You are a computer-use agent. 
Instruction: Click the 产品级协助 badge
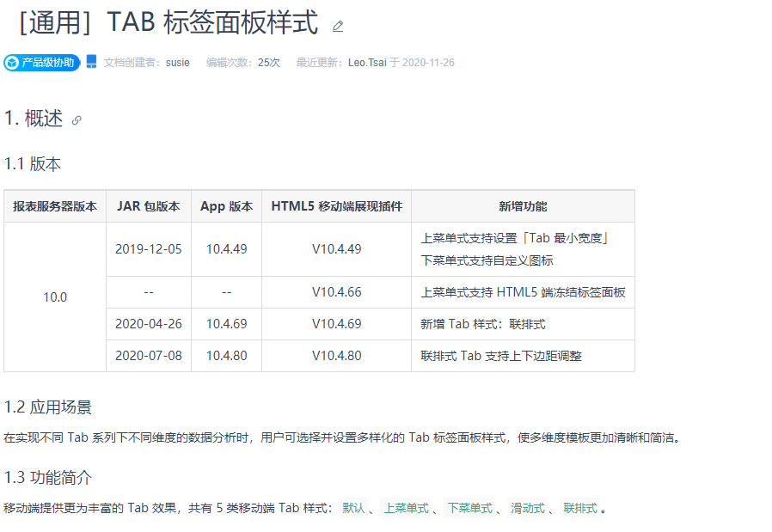click(x=42, y=63)
